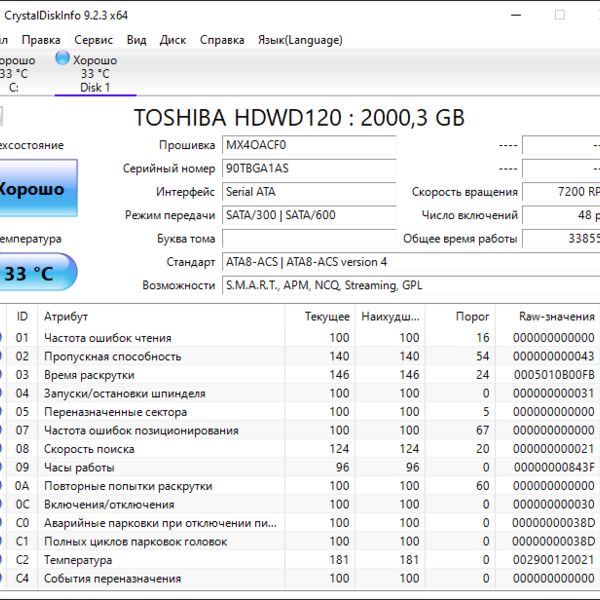Open the Вид menu

[137, 40]
